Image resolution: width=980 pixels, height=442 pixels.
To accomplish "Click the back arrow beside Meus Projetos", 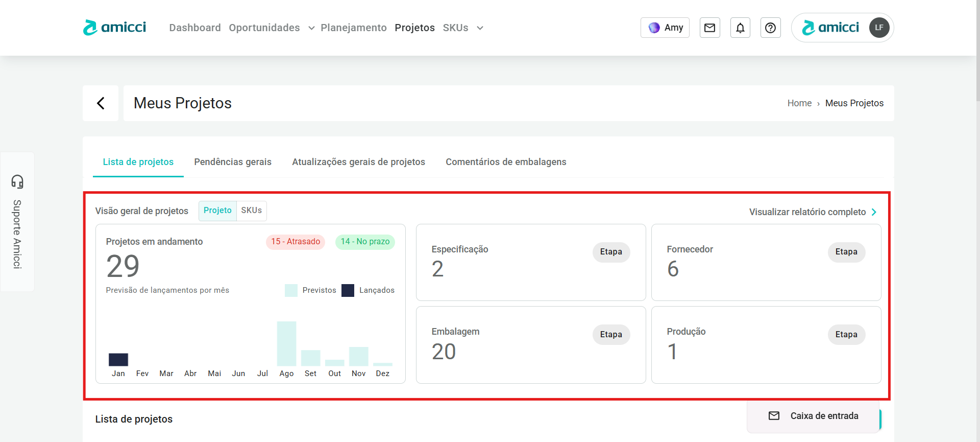I will pyautogui.click(x=101, y=103).
